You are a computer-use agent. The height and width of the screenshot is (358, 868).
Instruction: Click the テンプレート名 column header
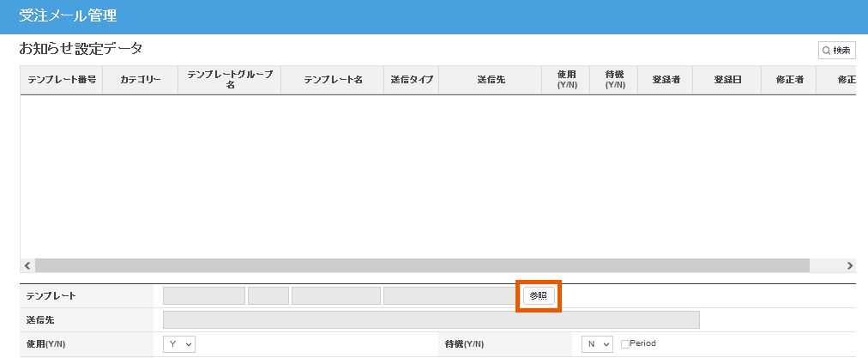point(333,80)
